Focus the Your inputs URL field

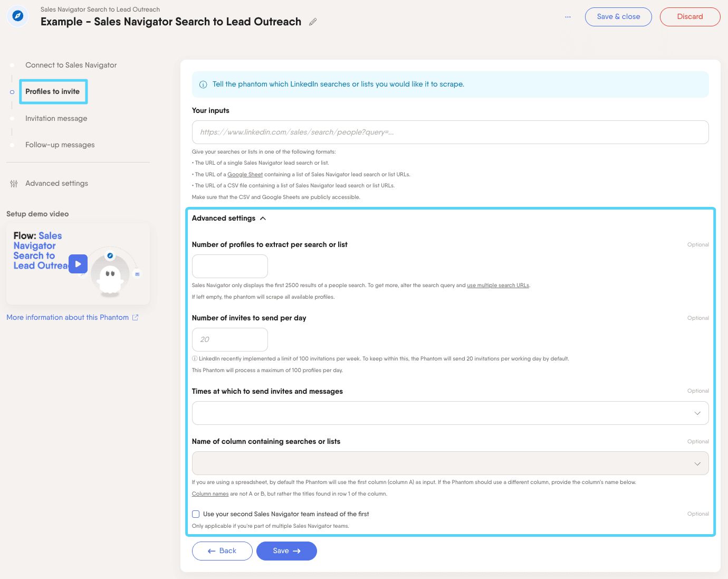pyautogui.click(x=450, y=132)
